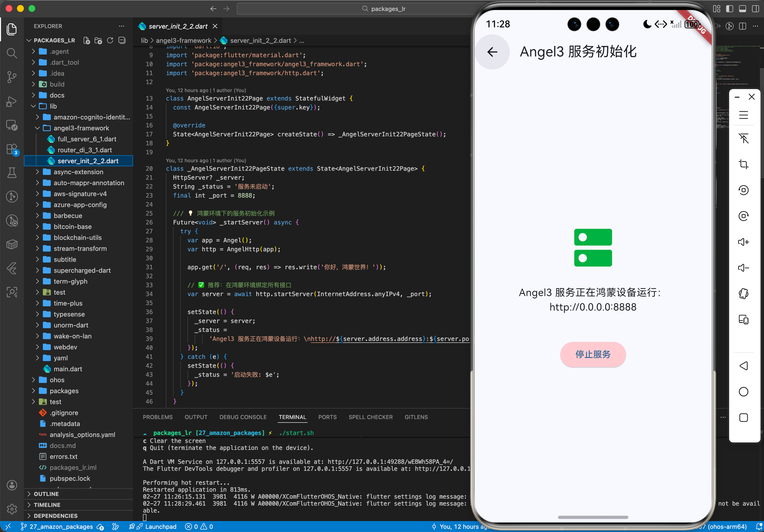Refresh the explorer file tree

110,41
